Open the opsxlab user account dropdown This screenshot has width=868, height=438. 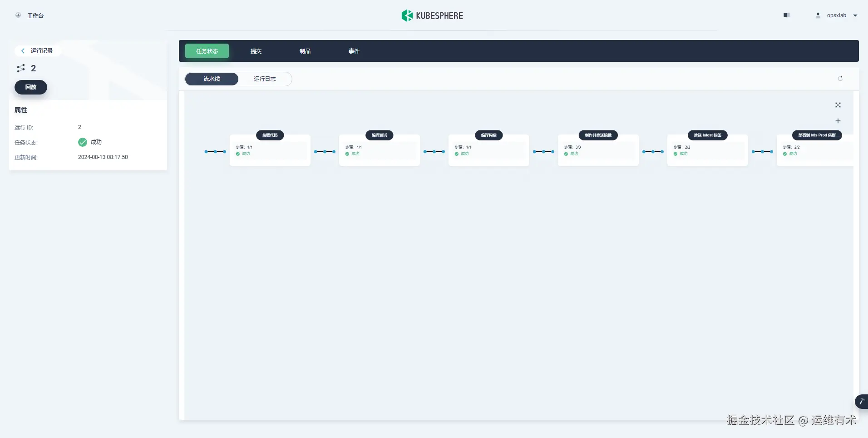click(x=836, y=15)
